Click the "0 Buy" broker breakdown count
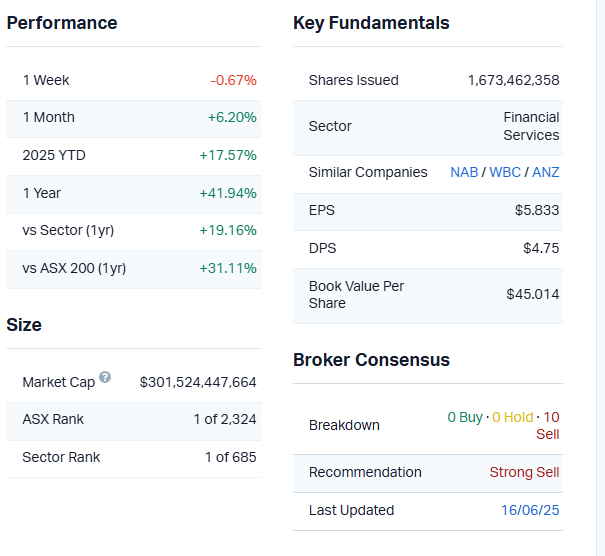Viewport: 605px width, 556px height. 465,417
